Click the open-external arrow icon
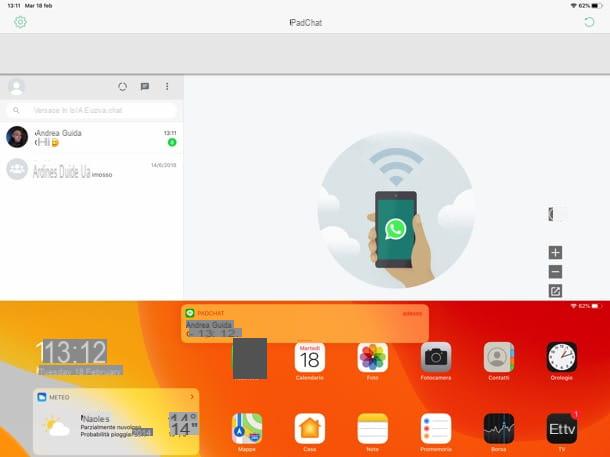Image resolution: width=610 pixels, height=457 pixels. [555, 291]
